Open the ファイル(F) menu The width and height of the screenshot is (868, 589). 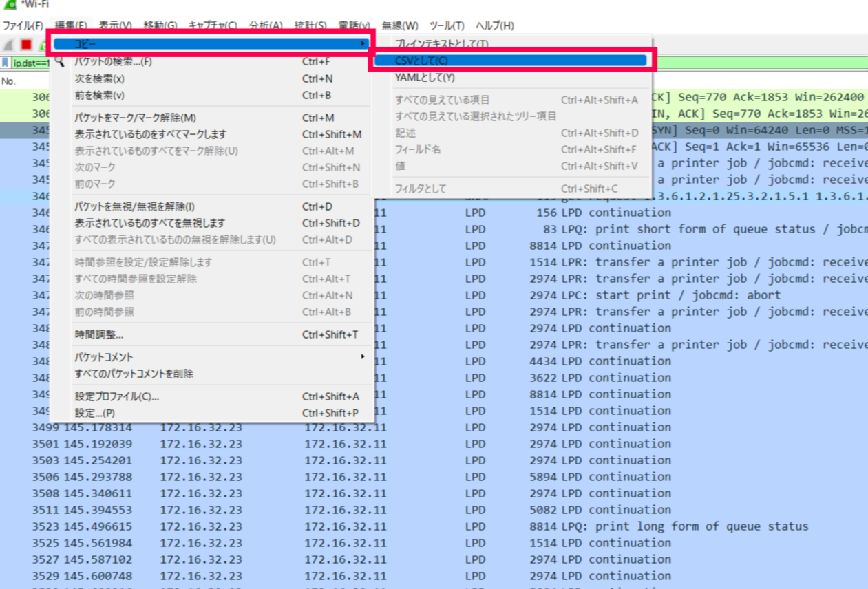(x=23, y=26)
